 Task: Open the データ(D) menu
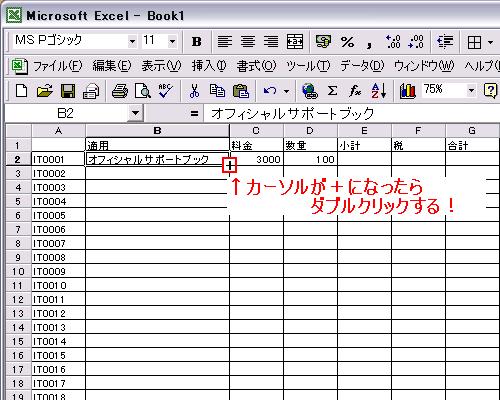[x=362, y=66]
